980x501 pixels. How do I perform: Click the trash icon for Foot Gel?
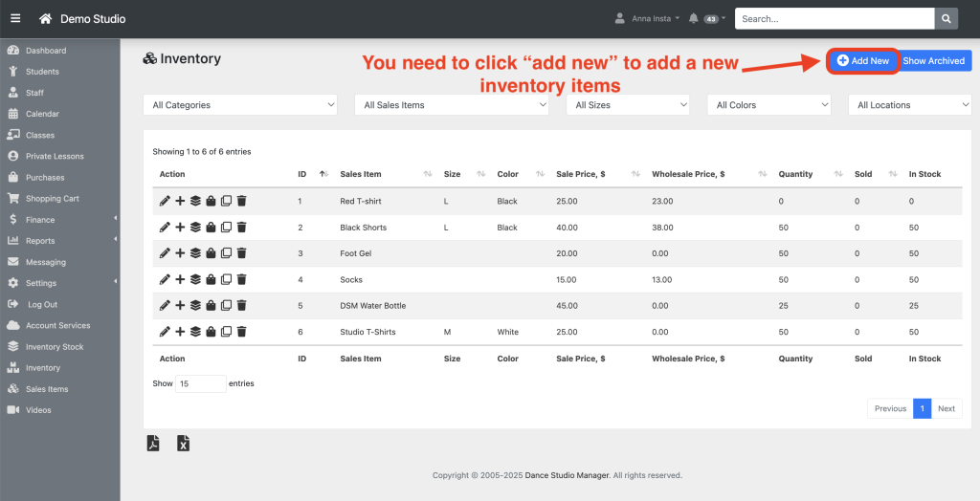coord(242,253)
